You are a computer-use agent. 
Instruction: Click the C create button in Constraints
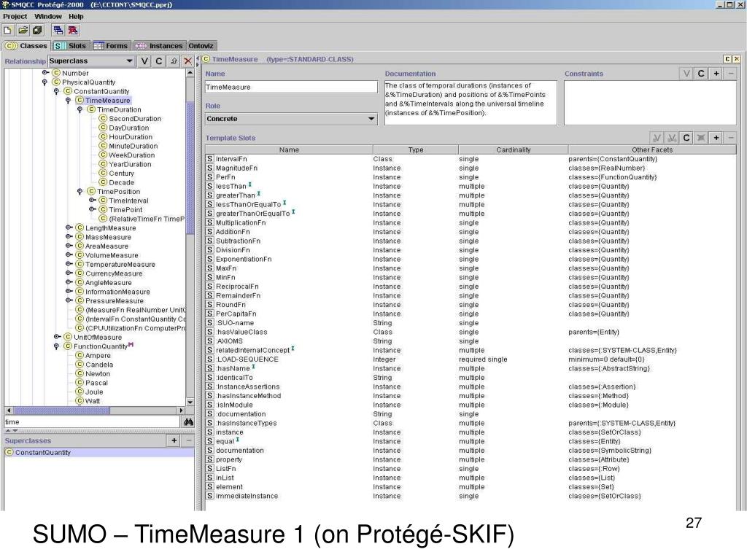click(701, 74)
